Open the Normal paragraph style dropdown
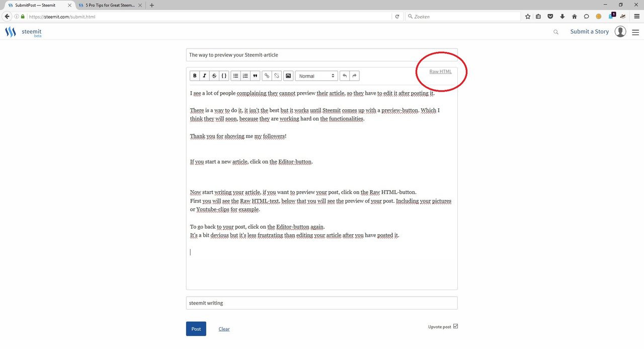The image size is (644, 349). click(316, 76)
